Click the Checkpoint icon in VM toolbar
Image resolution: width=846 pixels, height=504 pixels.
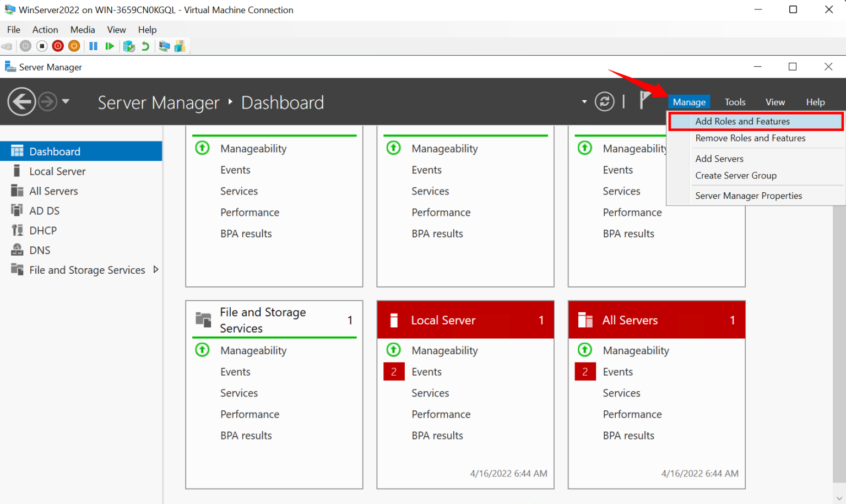pyautogui.click(x=129, y=46)
